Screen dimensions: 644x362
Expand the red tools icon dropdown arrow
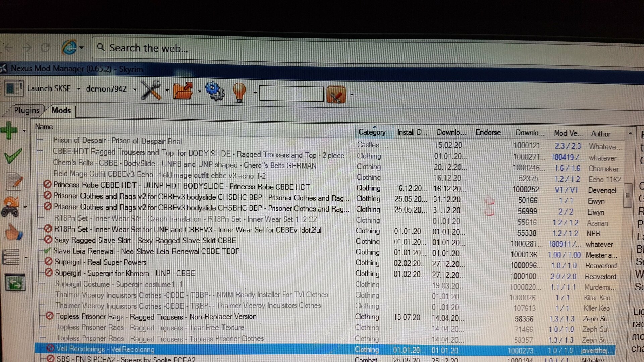click(x=352, y=95)
